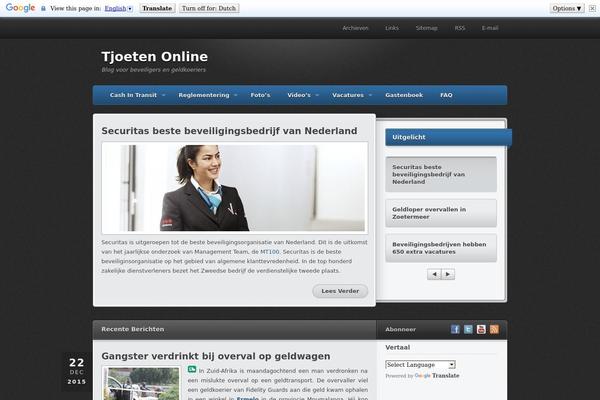This screenshot has width=600, height=400.
Task: Click the Recente Berichten heading
Action: (x=133, y=329)
